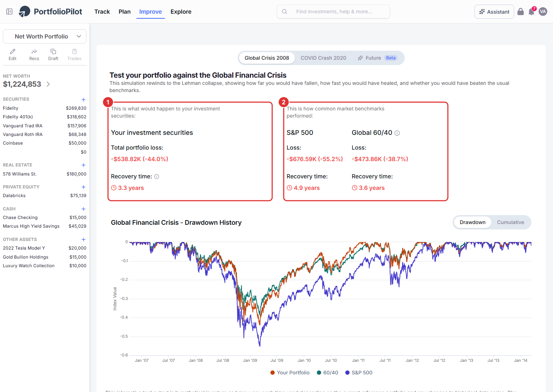553x392 pixels.
Task: Click the -$676.59K (-55.2%) loss value
Action: (x=315, y=159)
